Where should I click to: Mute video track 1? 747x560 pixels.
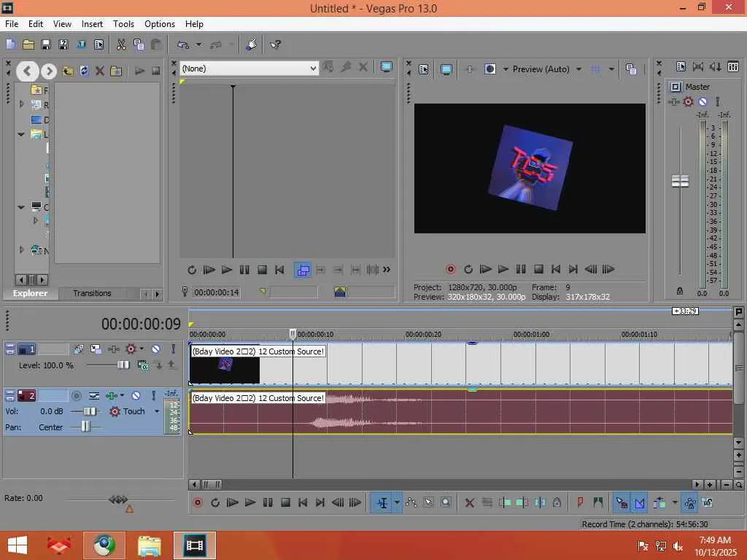point(155,349)
